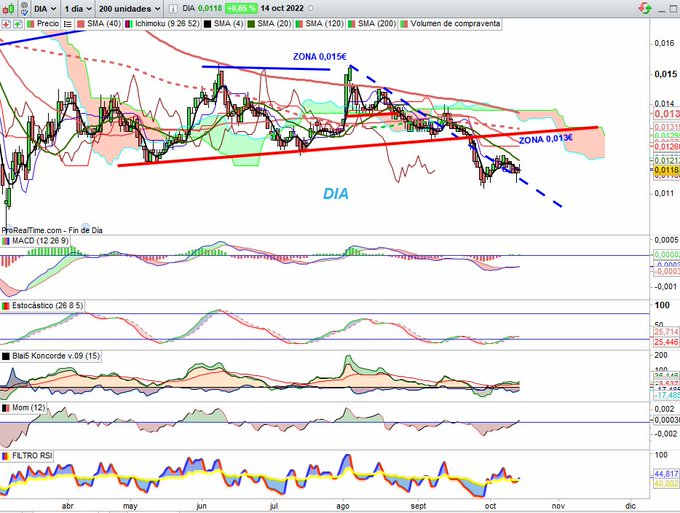
Task: Open SMA (200) indicator settings
Action: [372, 24]
